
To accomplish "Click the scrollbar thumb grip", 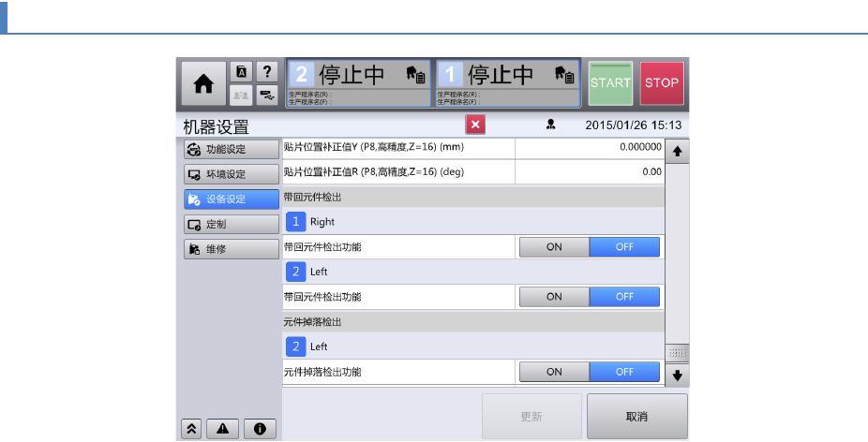I will coord(677,353).
